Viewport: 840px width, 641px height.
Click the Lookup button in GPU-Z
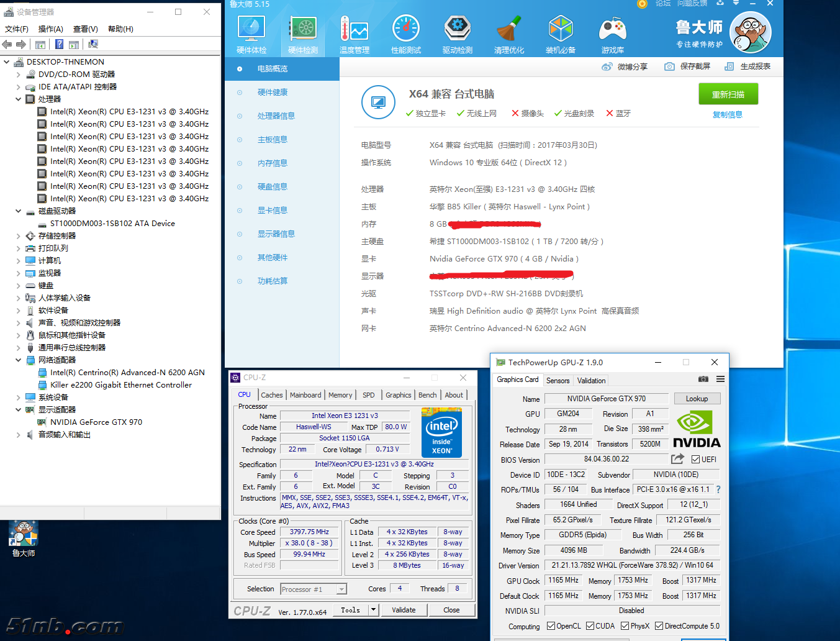[x=697, y=399]
